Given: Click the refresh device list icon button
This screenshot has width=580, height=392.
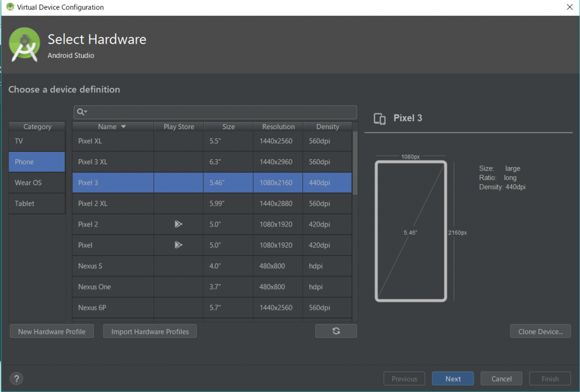Looking at the screenshot, I should point(336,331).
